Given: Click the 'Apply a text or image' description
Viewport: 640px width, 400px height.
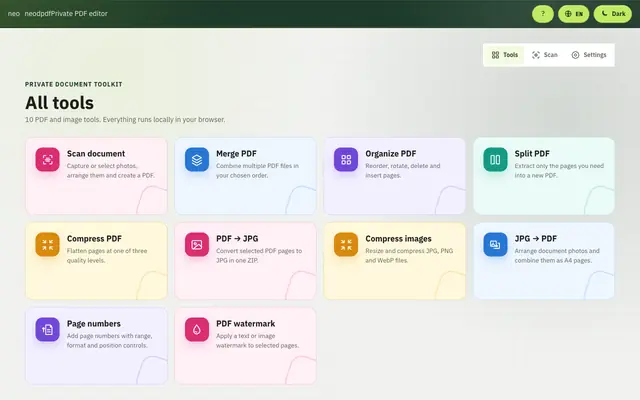Looking at the screenshot, I should 257,340.
